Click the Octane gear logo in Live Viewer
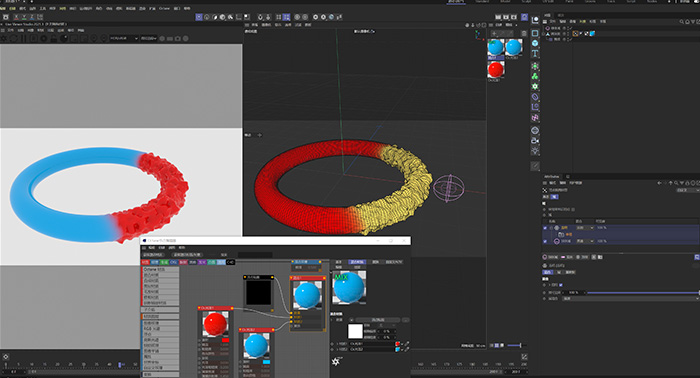 click(x=5, y=39)
